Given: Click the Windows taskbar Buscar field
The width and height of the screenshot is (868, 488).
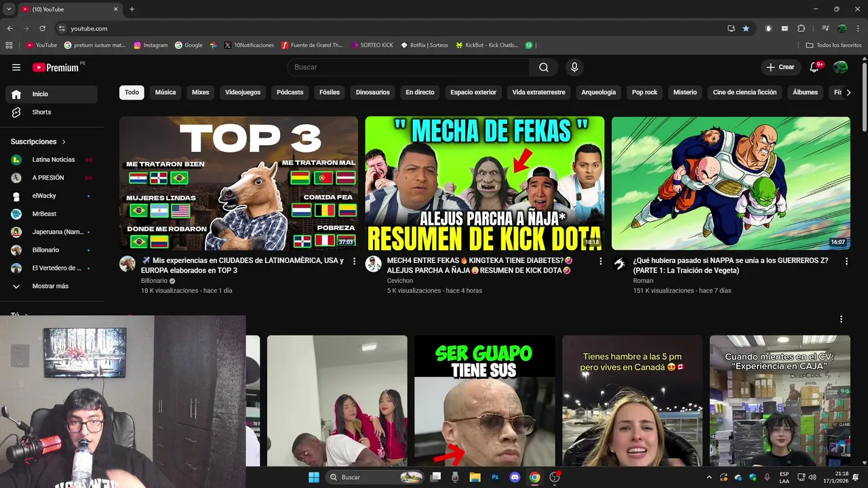Looking at the screenshot, I should click(x=376, y=477).
